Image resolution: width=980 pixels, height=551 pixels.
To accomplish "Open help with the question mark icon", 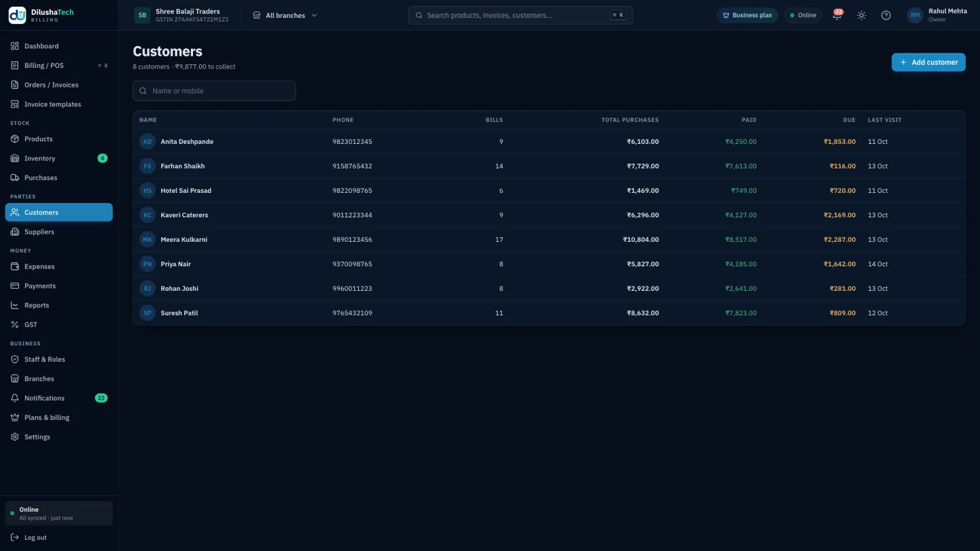I will (886, 15).
